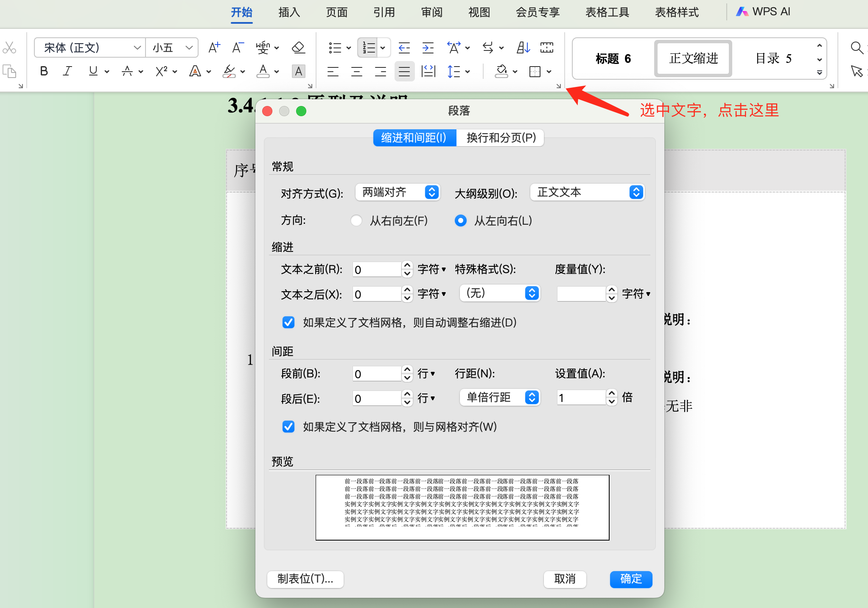The height and width of the screenshot is (608, 868).
Task: Click the decrease indent icon
Action: [x=404, y=47]
